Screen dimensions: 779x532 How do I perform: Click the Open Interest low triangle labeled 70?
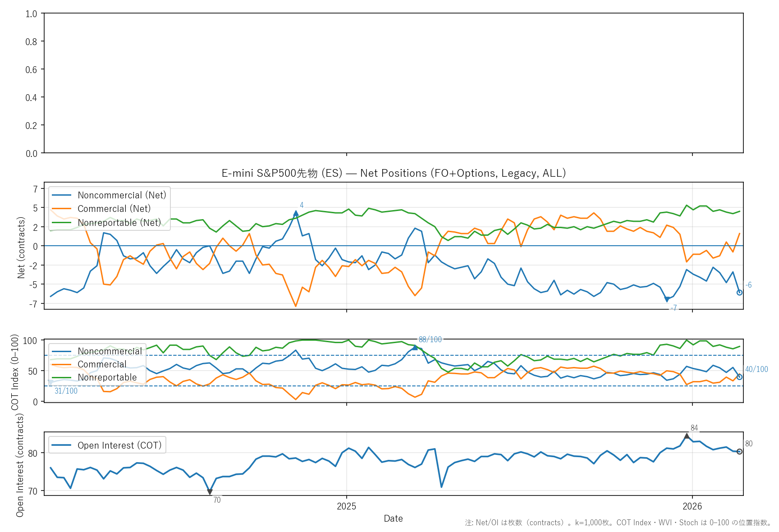point(210,492)
